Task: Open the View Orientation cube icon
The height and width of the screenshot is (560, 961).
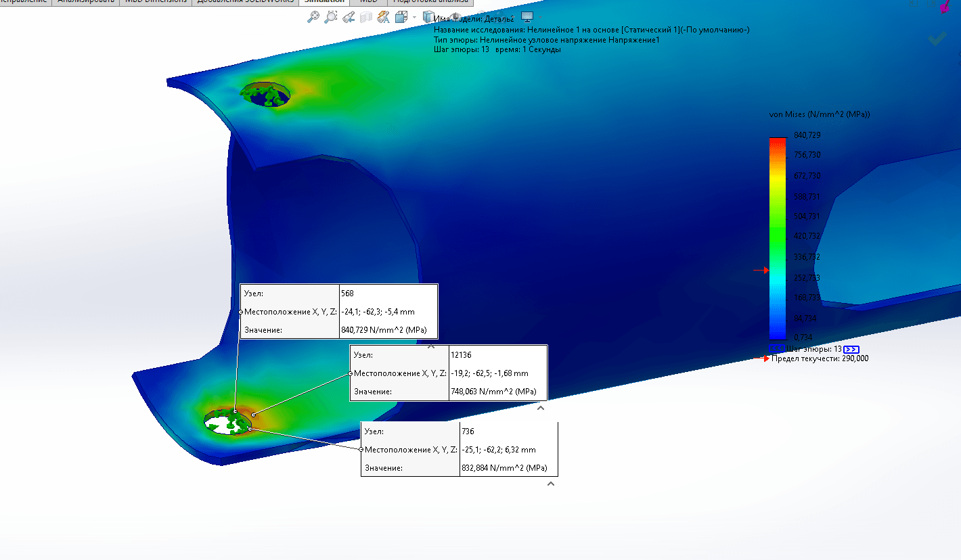Action: pos(401,18)
